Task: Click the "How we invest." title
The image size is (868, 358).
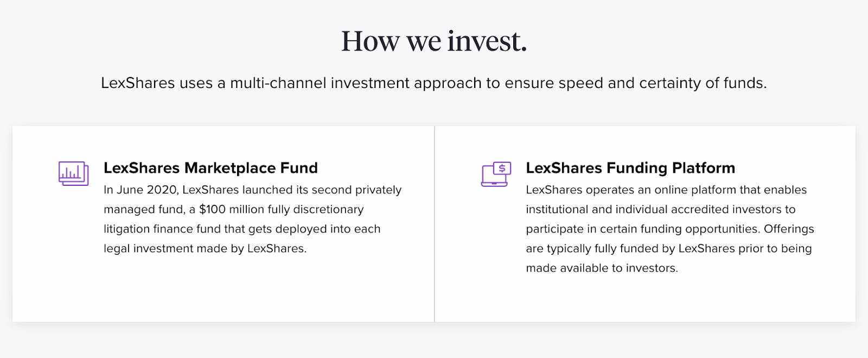Action: (x=434, y=41)
